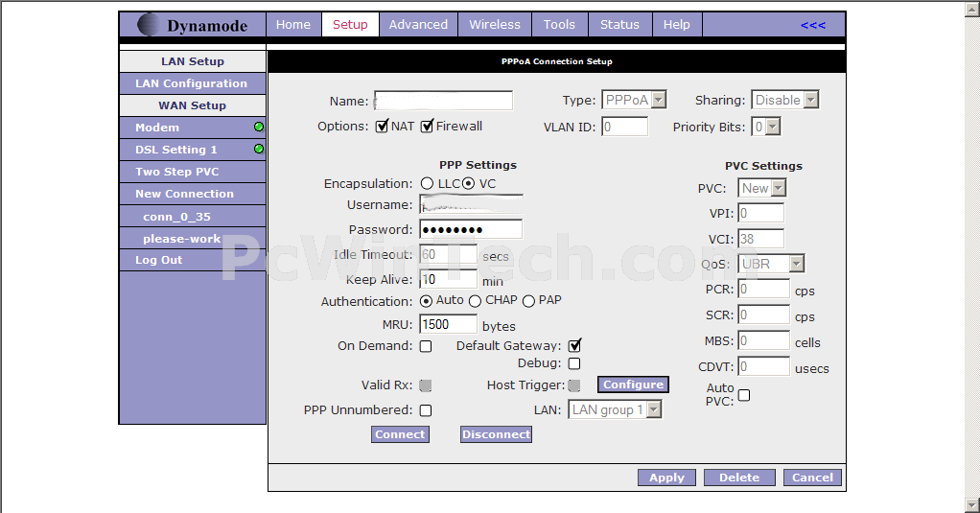Click the scrollbar up arrow
The image size is (980, 513).
972,9
